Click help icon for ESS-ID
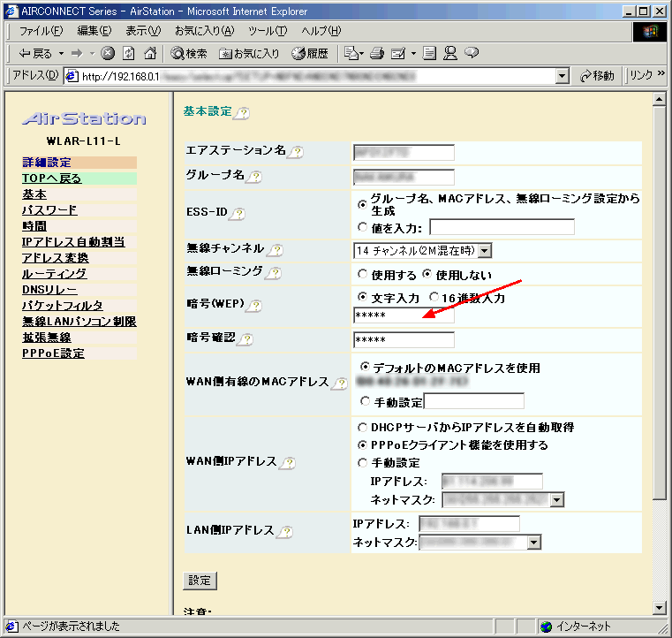This screenshot has height=638, width=672. [238, 214]
